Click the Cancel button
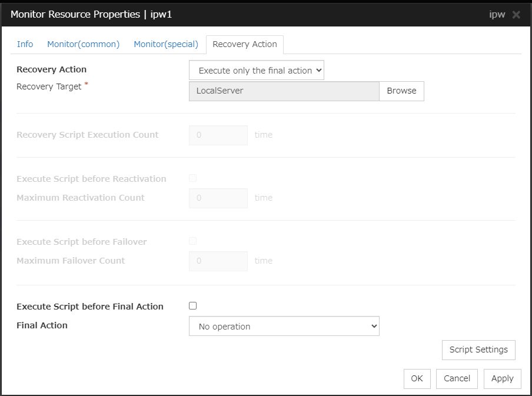The width and height of the screenshot is (532, 396). [457, 378]
